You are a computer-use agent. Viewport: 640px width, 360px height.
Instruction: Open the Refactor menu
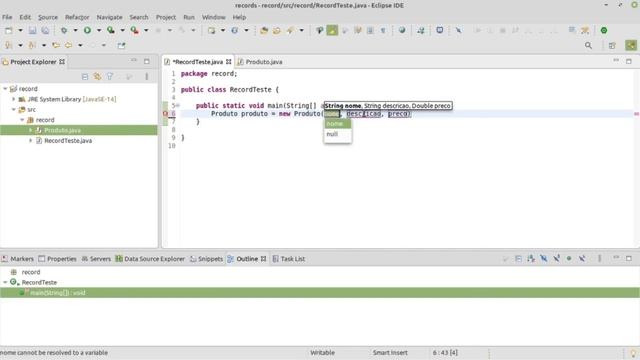77,17
